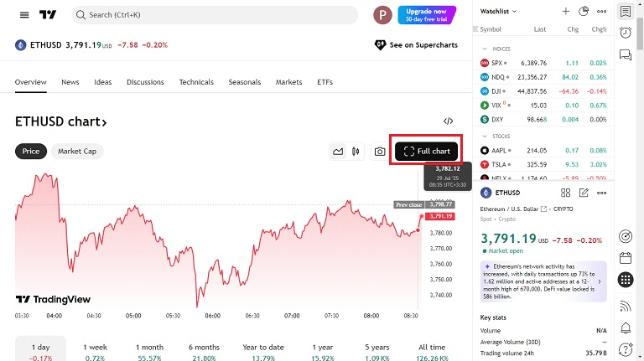The height and width of the screenshot is (361, 644).
Task: Select the 5 years range
Action: pyautogui.click(x=377, y=350)
